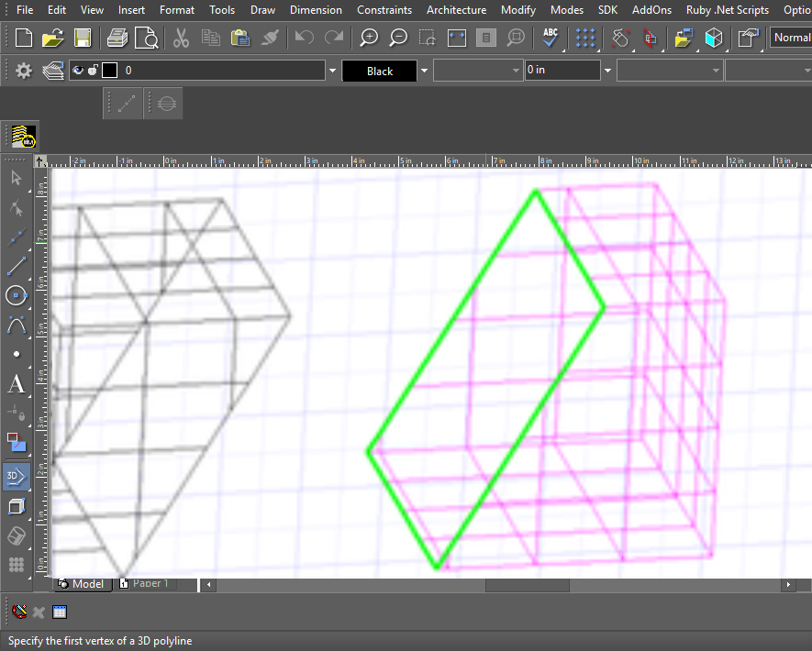Image resolution: width=812 pixels, height=651 pixels.
Task: Toggle layer 0 visibility eye
Action: tap(78, 71)
